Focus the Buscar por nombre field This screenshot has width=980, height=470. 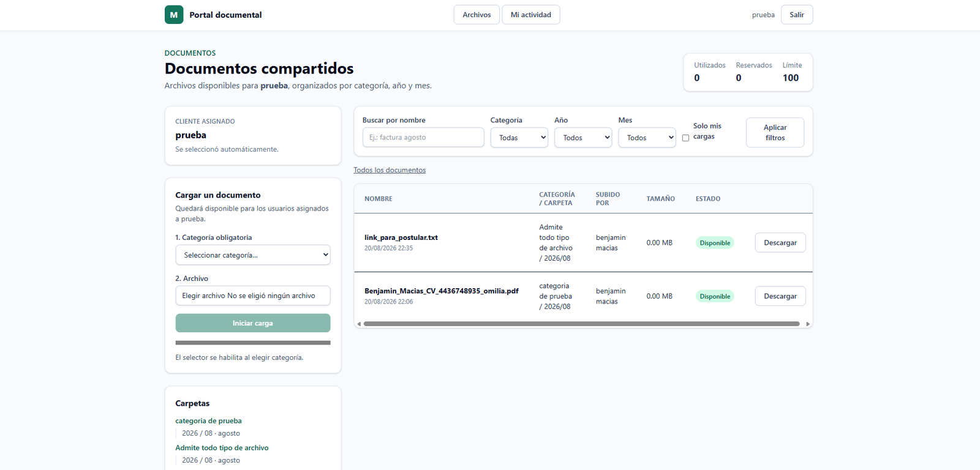423,138
